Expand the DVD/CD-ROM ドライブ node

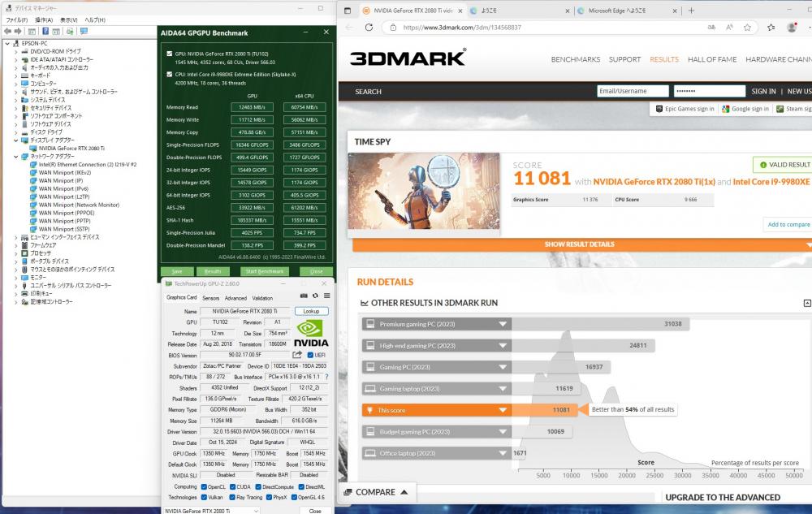point(15,52)
